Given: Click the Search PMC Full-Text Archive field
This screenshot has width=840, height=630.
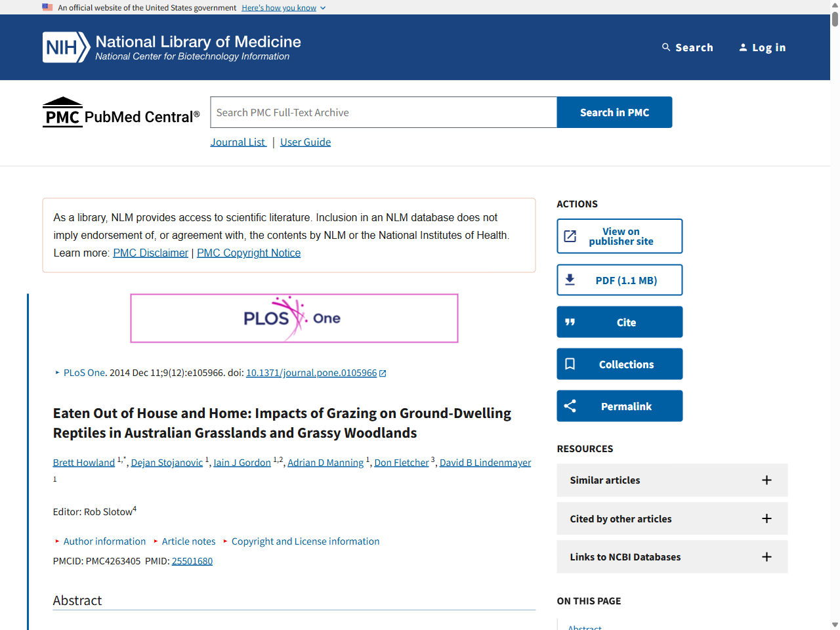Looking at the screenshot, I should pyautogui.click(x=383, y=113).
